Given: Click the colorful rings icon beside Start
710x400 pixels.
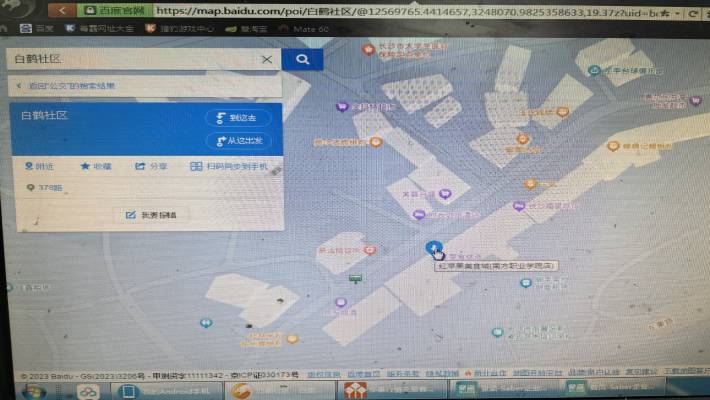Looking at the screenshot, I should point(87,391).
